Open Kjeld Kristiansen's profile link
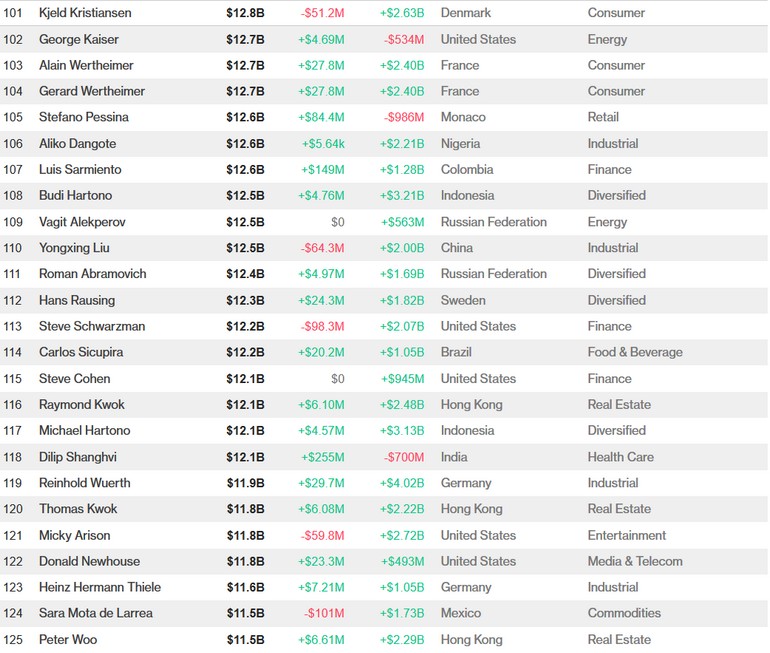Viewport: 770px width, 653px height. [85, 13]
